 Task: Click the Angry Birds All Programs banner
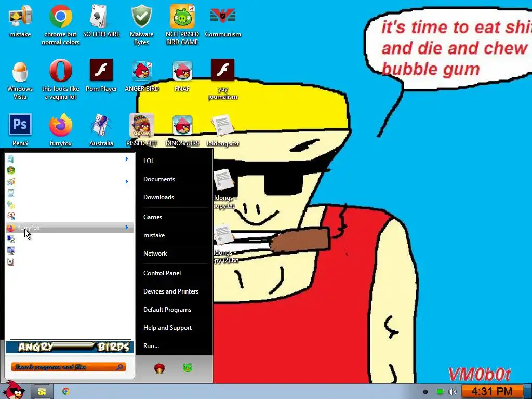point(70,347)
